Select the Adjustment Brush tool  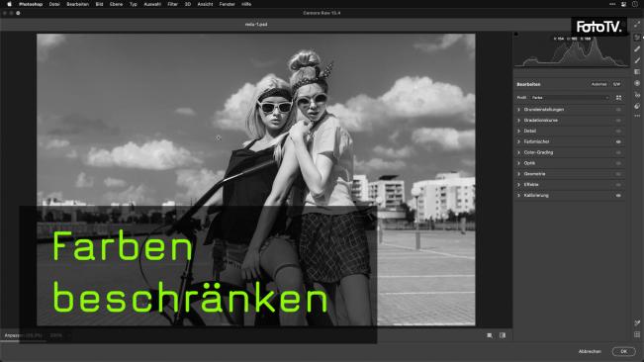(x=637, y=60)
